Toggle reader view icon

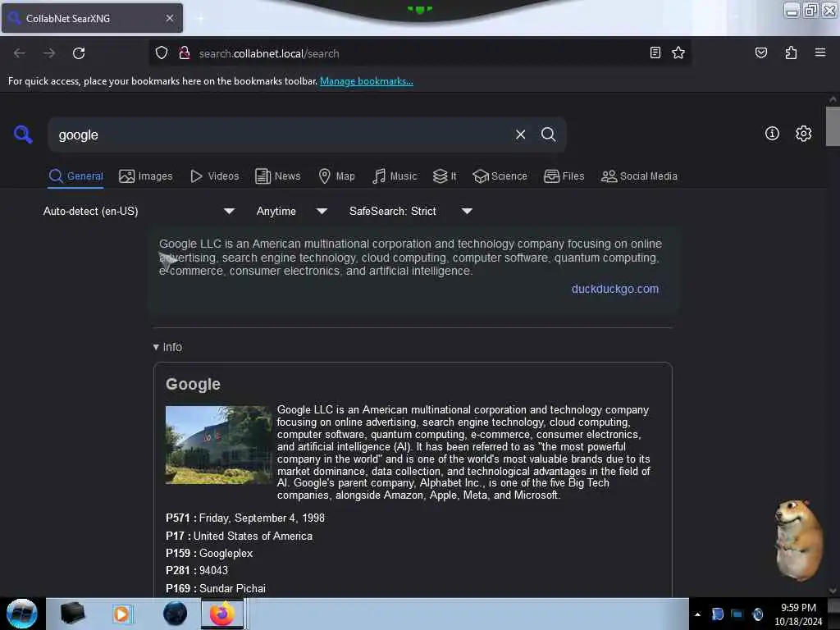[x=655, y=52]
